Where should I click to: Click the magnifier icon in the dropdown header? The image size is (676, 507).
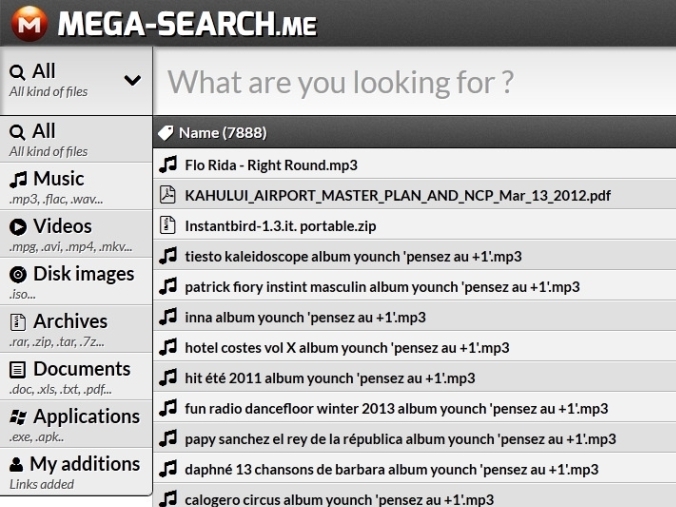click(17, 72)
